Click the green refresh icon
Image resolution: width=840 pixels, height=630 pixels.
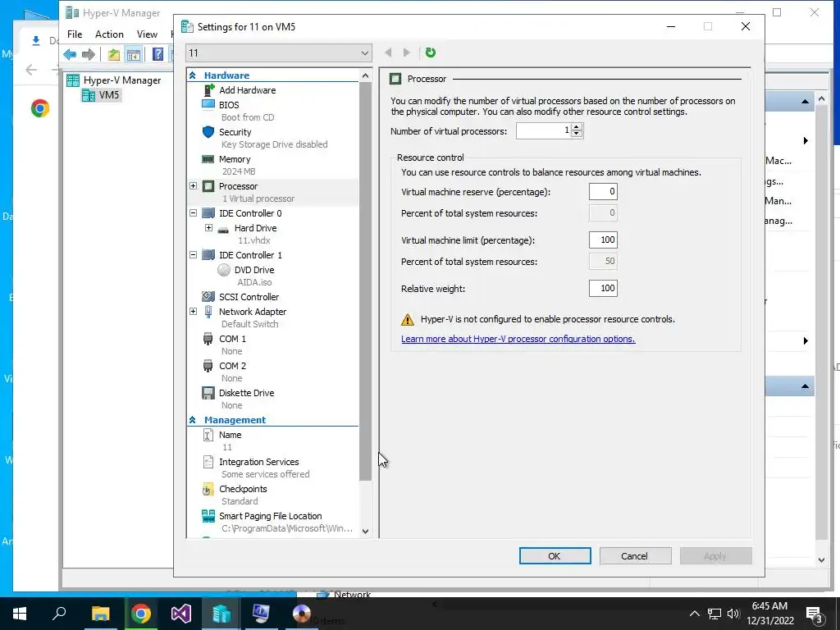click(x=430, y=52)
